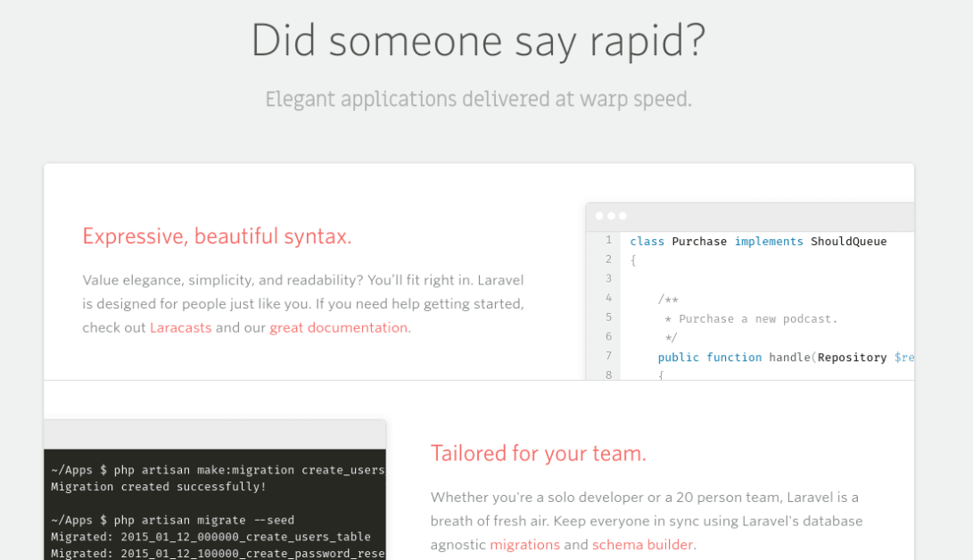This screenshot has height=560, width=973.
Task: Click the opening '/**' comment on line 4
Action: point(668,300)
